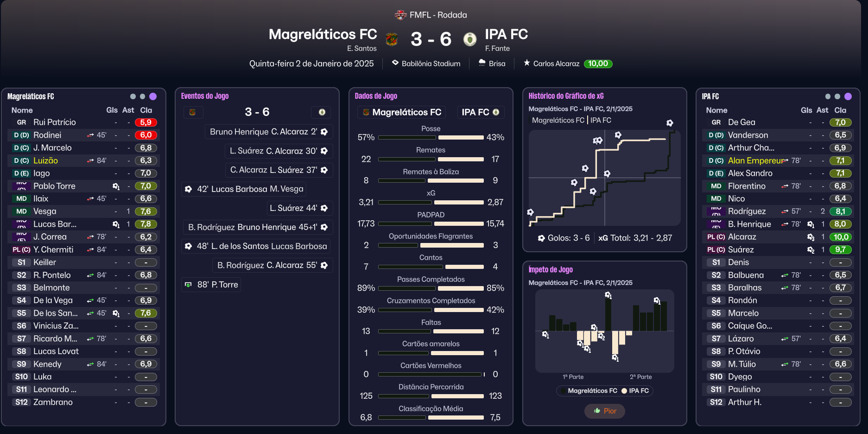The image size is (868, 434).
Task: Click the weather icon next to Brisa
Action: 482,63
